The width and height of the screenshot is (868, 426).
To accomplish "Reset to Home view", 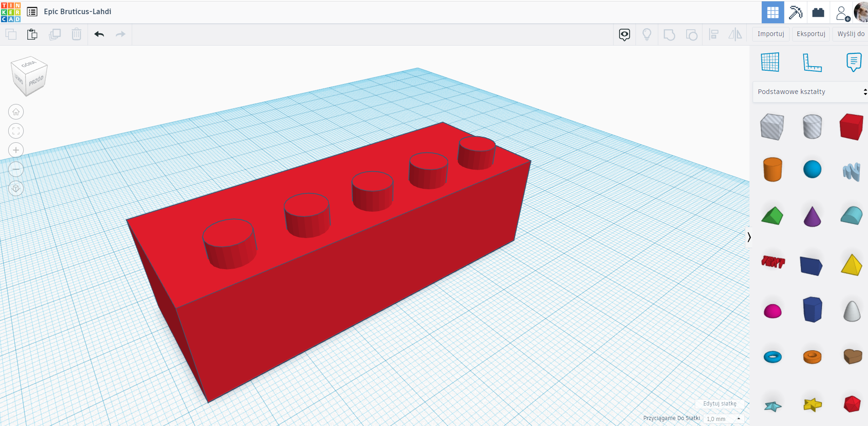I will click(x=16, y=112).
